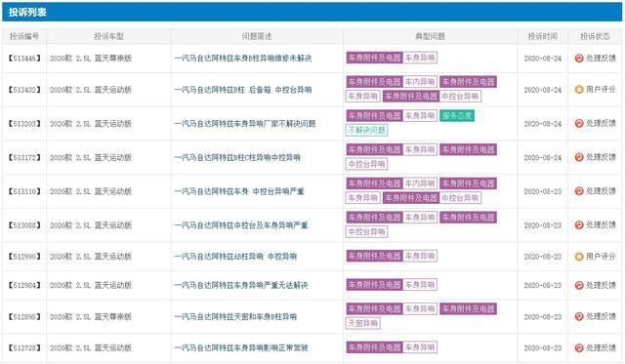Screen dimensions: 625x364
Task: Click the red status icon for complaint 513446
Action: 579,59
